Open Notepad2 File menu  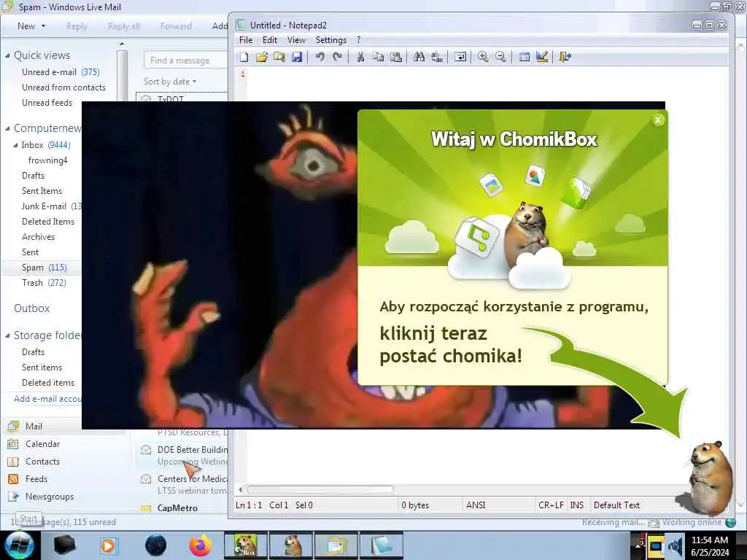tap(246, 40)
